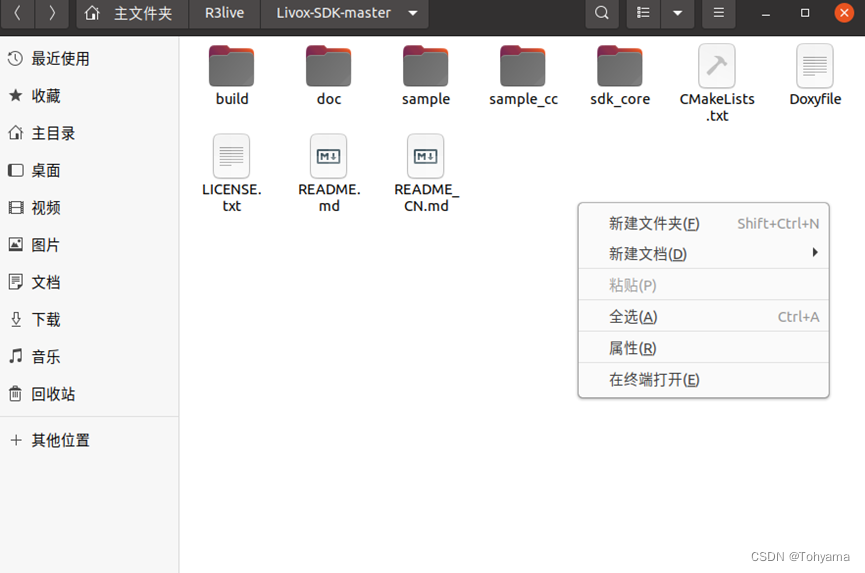Choose 属性(R) from context menu
The image size is (865, 573).
pos(703,348)
